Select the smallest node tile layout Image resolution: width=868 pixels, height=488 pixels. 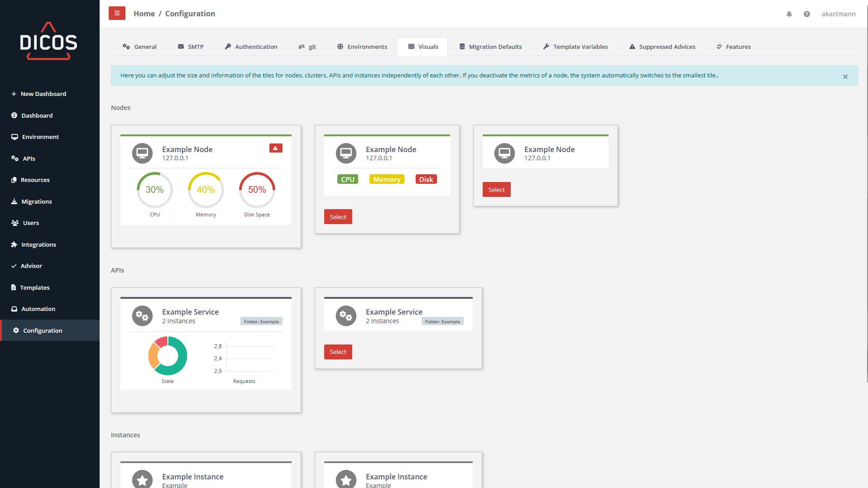coord(496,190)
